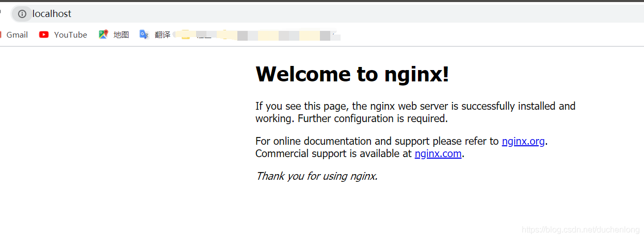Click the localhost address bar text
The height and width of the screenshot is (239, 644).
[x=52, y=14]
